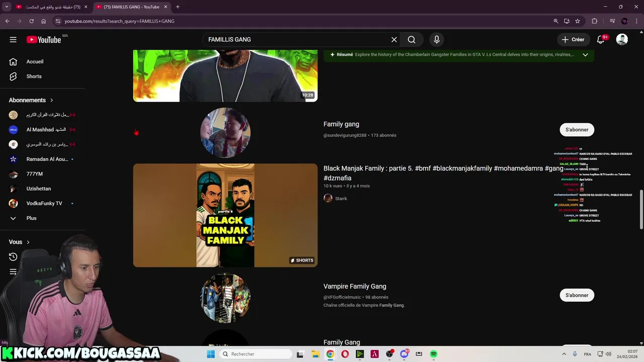Image resolution: width=644 pixels, height=362 pixels.
Task: Open Black Manjak Family video title
Action: (443, 173)
